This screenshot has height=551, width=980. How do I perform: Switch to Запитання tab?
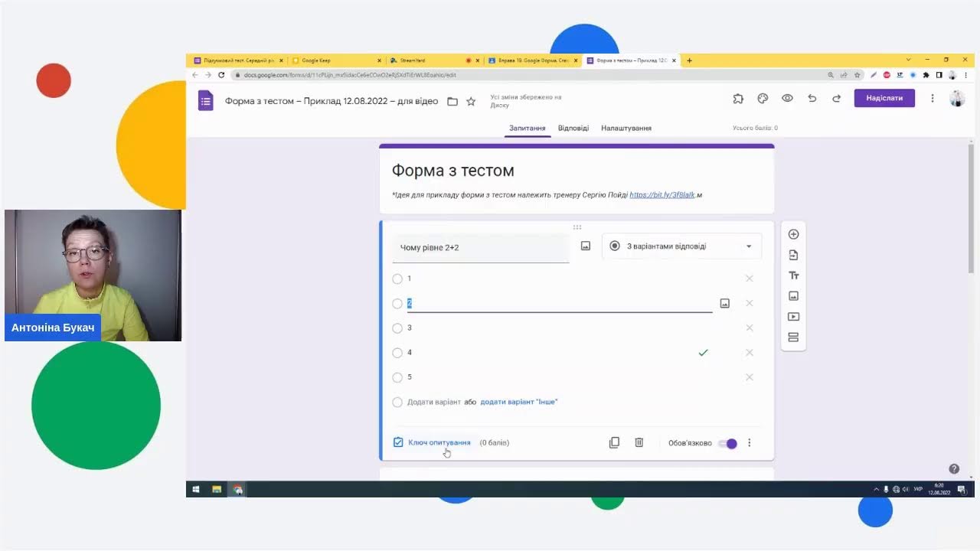point(527,128)
